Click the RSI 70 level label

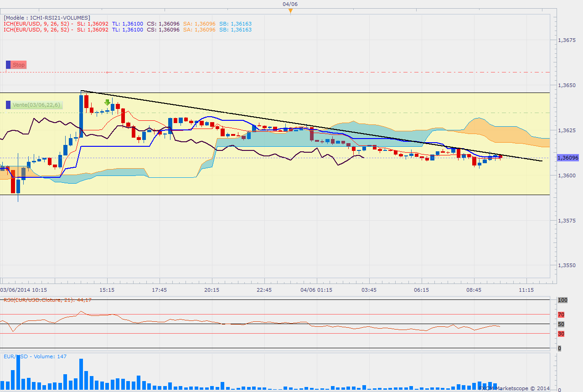click(x=561, y=315)
